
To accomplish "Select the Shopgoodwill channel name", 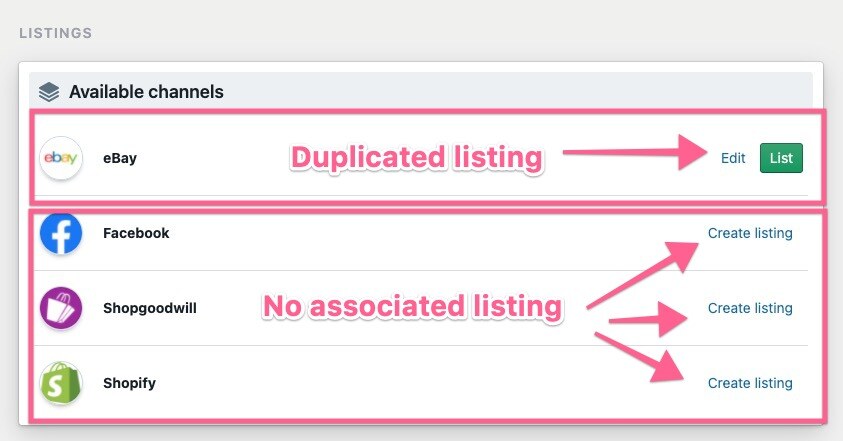I will coord(150,308).
